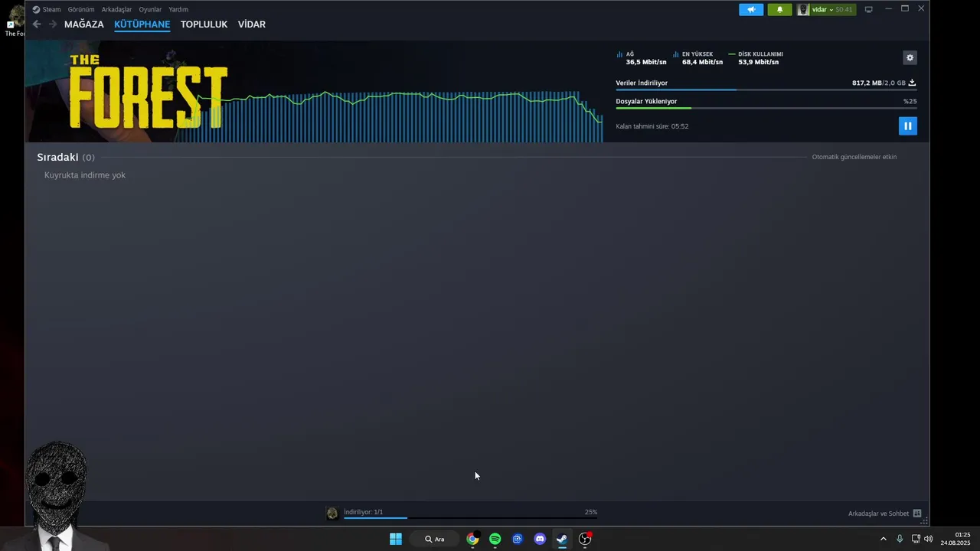Click the DİSK KULLANIMI green line legend
Image resolution: width=980 pixels, height=551 pixels.
click(x=756, y=54)
